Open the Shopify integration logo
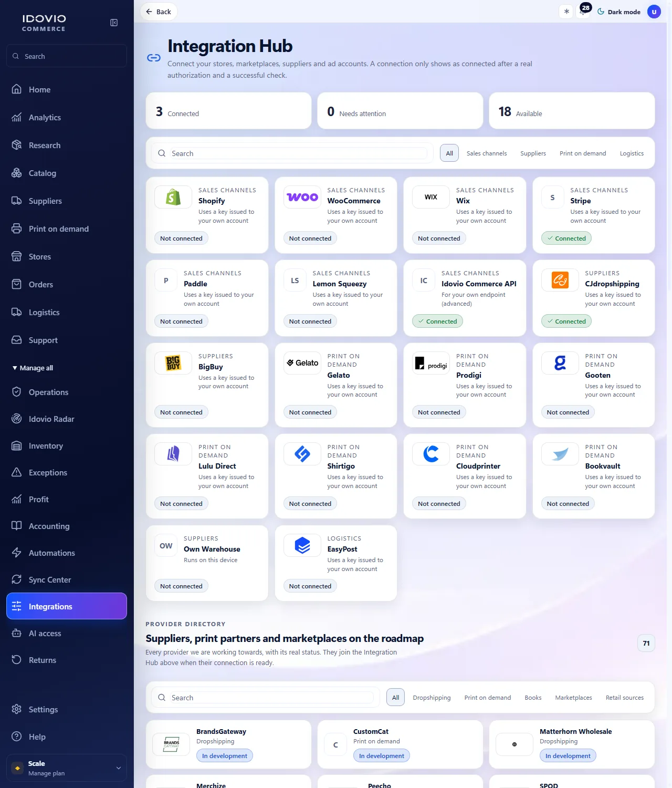Viewport: 672px width, 788px height. [173, 197]
